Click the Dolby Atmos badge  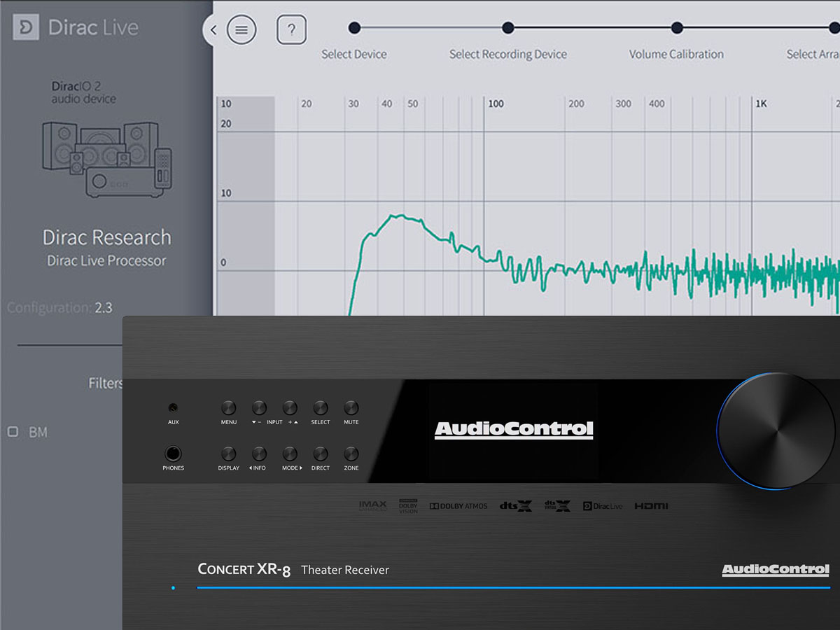coord(458,505)
